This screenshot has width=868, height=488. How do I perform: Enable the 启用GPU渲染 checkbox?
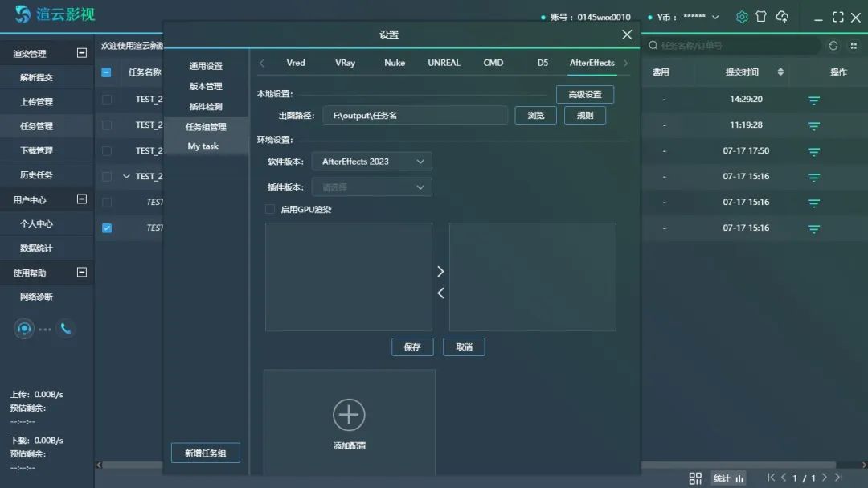(269, 209)
